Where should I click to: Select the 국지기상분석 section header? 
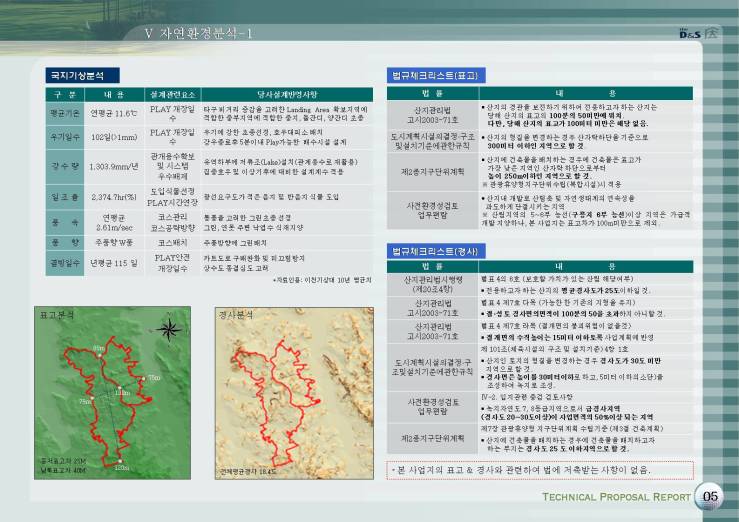pyautogui.click(x=82, y=75)
